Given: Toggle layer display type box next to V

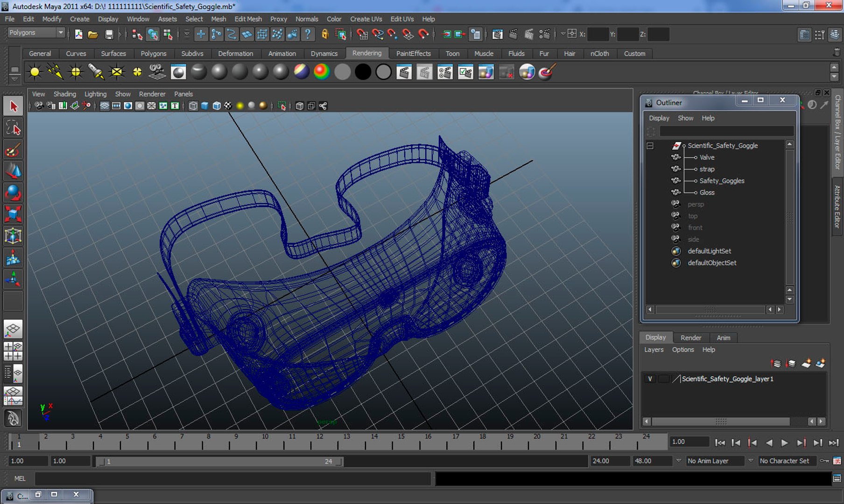Looking at the screenshot, I should 663,379.
